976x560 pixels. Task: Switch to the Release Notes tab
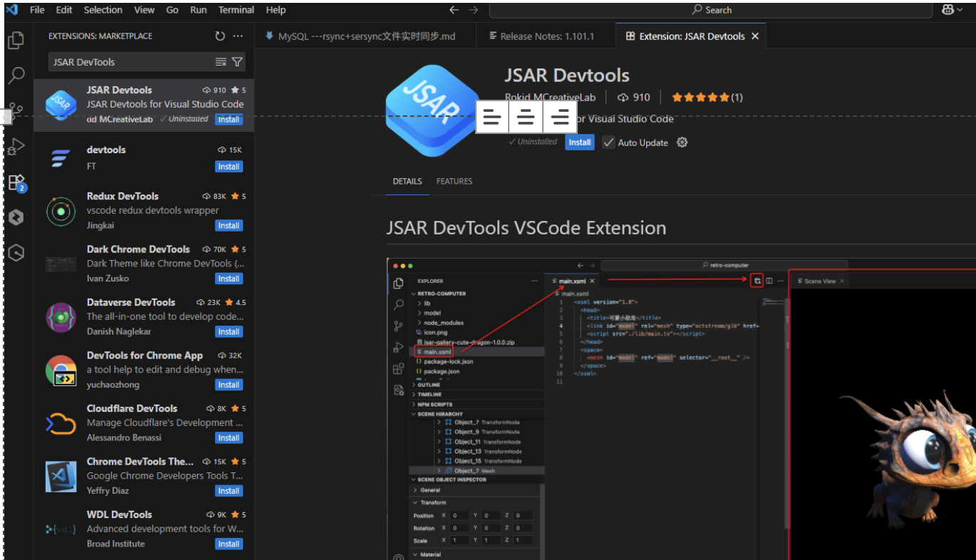(546, 36)
